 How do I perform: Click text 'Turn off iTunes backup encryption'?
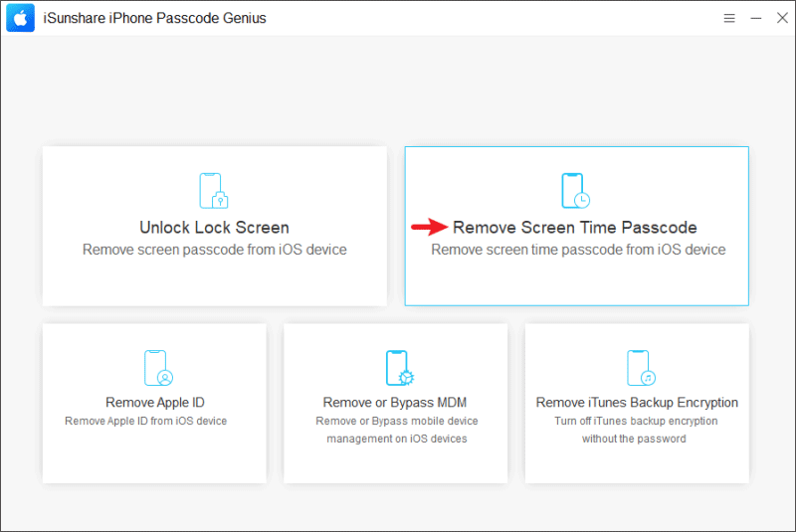pyautogui.click(x=636, y=421)
